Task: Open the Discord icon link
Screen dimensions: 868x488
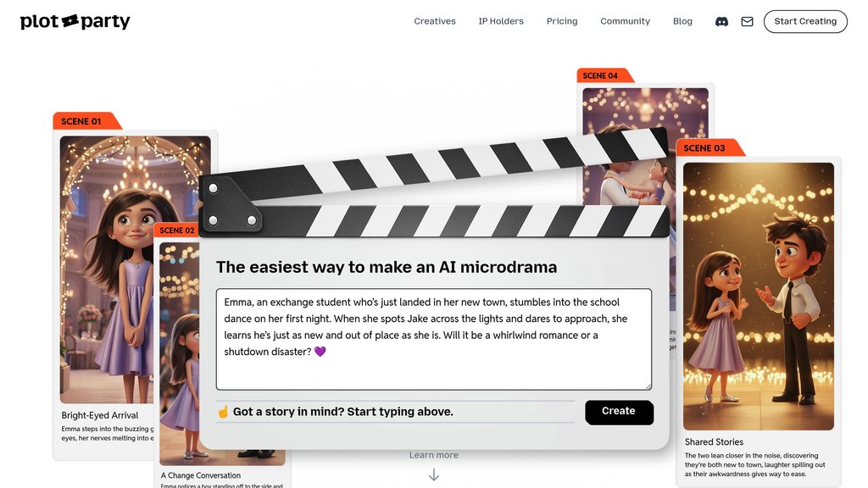Action: point(721,21)
